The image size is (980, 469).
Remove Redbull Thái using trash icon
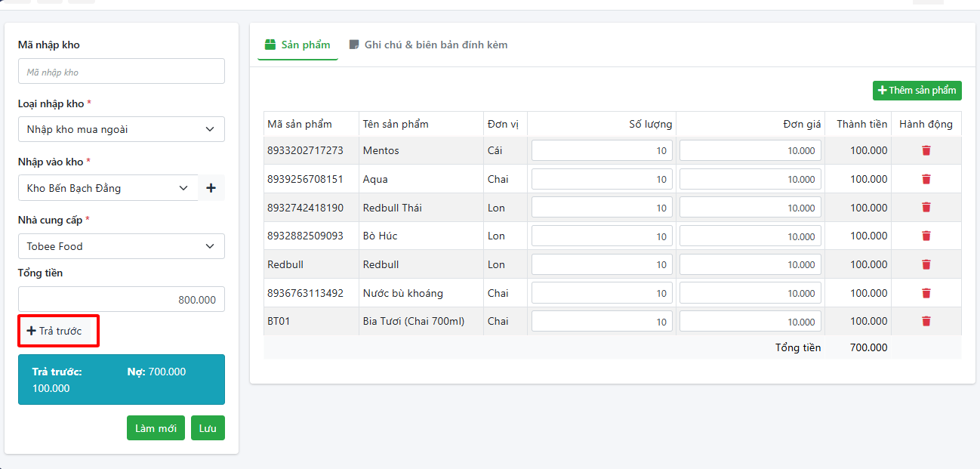pos(926,207)
